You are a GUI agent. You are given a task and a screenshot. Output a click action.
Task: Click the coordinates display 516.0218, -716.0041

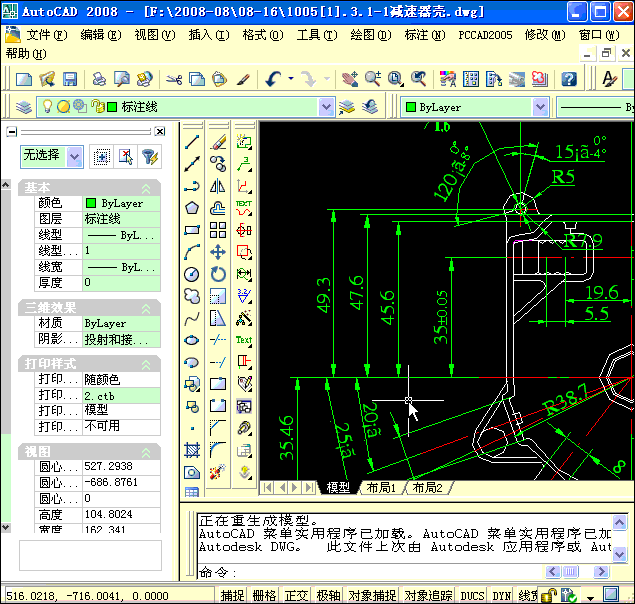(x=87, y=596)
